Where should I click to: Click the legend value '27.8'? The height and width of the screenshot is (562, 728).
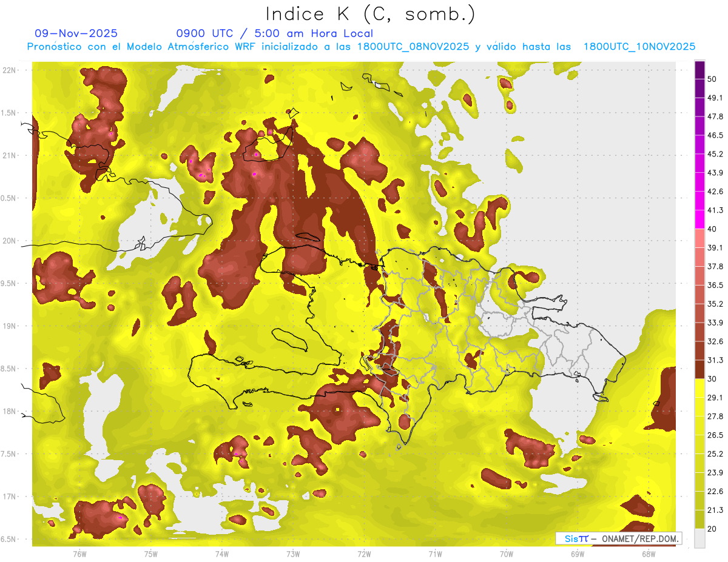click(x=715, y=416)
